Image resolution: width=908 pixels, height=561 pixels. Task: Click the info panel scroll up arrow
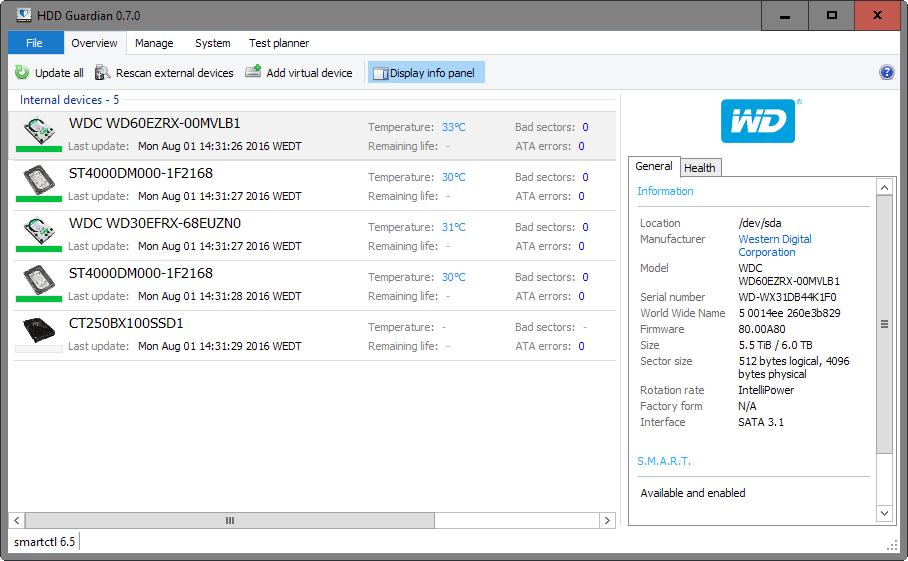(x=884, y=188)
